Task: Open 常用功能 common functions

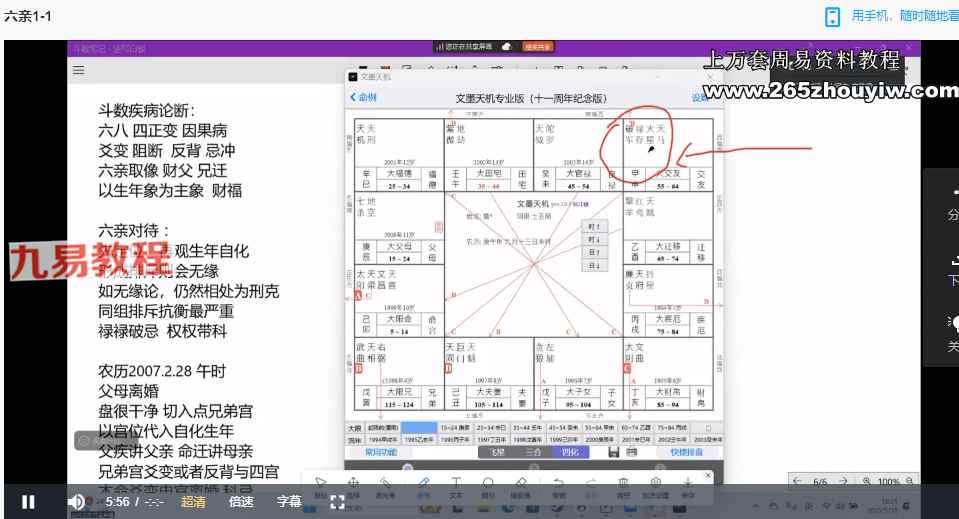Action: pos(383,452)
